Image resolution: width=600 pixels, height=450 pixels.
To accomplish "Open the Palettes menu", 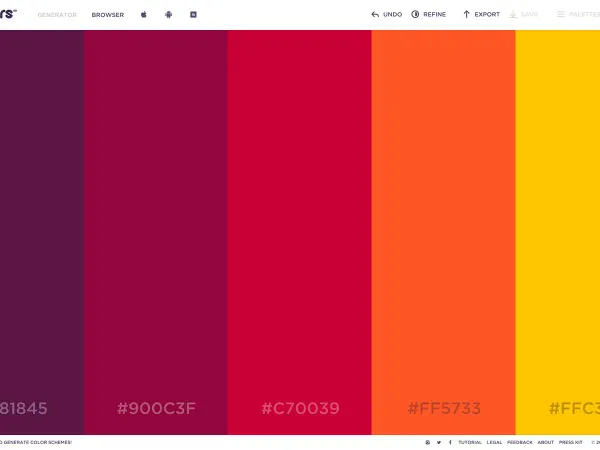I will tap(578, 15).
